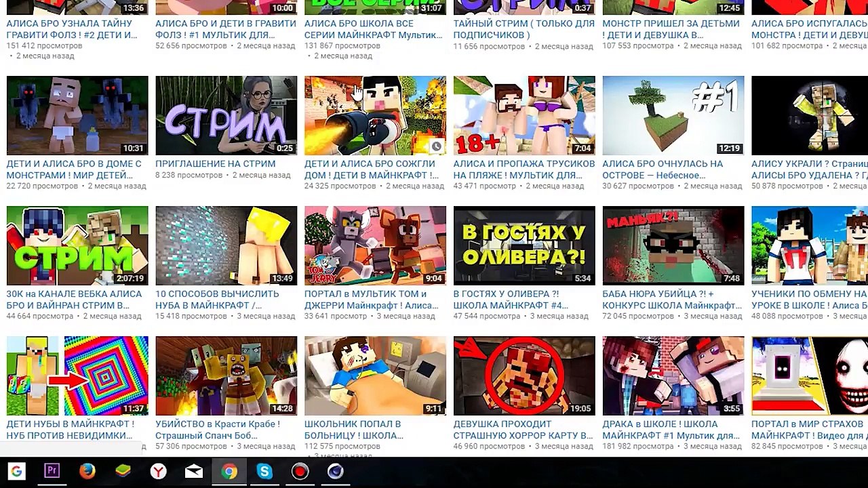Open Yandex Browser from the taskbar
Viewport: 868px width, 488px height.
pyautogui.click(x=158, y=472)
